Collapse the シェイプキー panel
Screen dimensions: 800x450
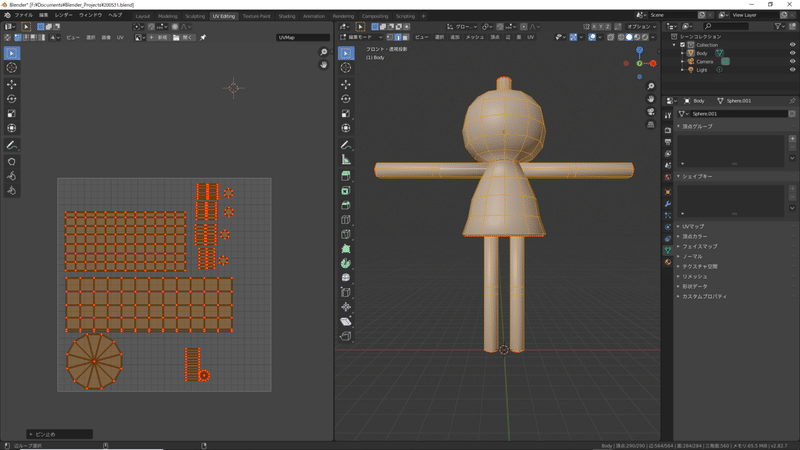pyautogui.click(x=697, y=176)
